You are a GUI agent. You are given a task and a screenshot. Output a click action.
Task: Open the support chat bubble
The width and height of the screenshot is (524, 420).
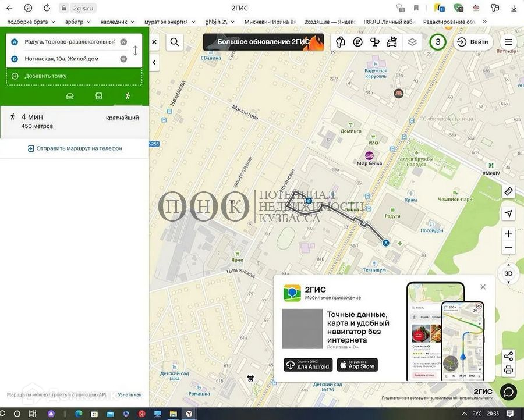click(x=508, y=392)
